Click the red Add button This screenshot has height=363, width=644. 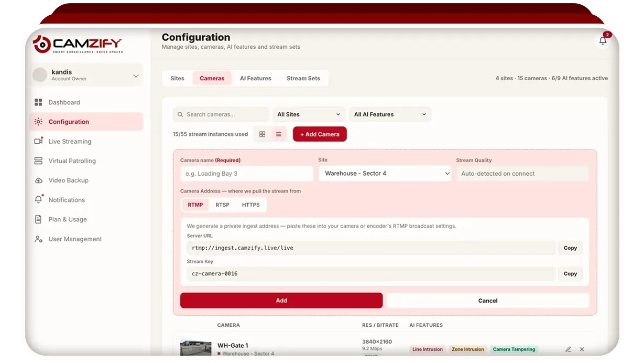[281, 301]
